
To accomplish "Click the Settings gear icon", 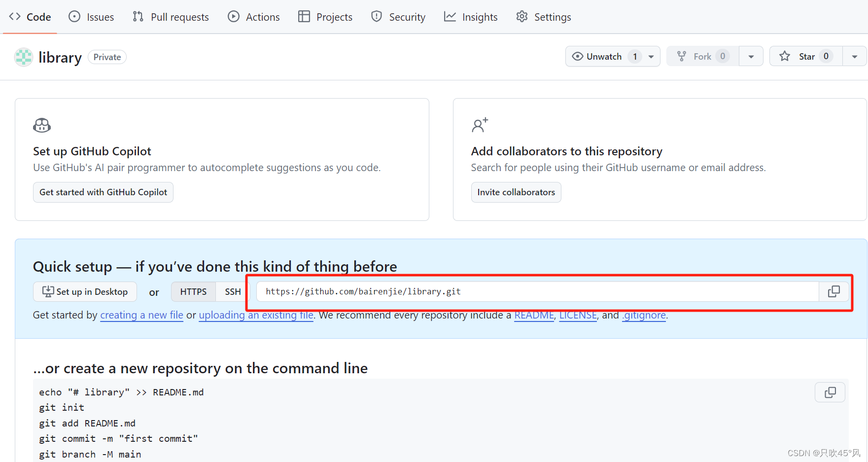I will tap(522, 16).
